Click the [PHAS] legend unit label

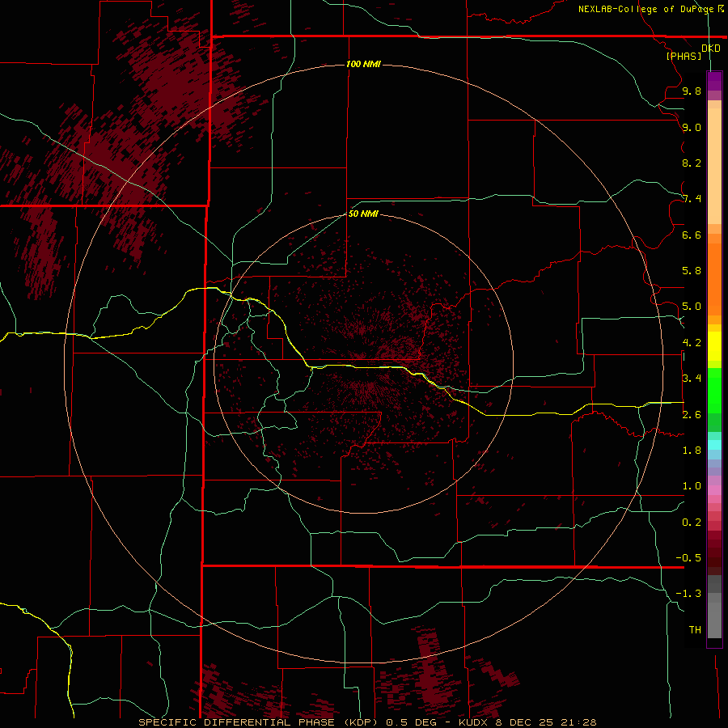click(684, 56)
